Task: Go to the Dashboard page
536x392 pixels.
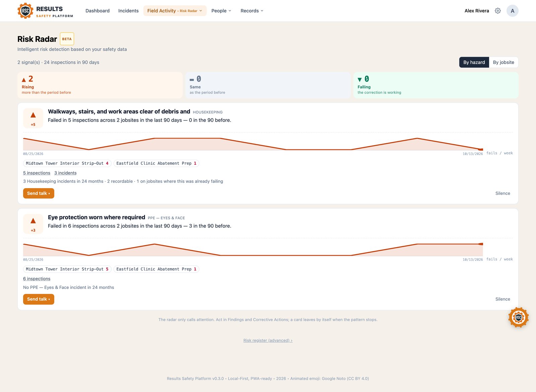Action: [97, 11]
